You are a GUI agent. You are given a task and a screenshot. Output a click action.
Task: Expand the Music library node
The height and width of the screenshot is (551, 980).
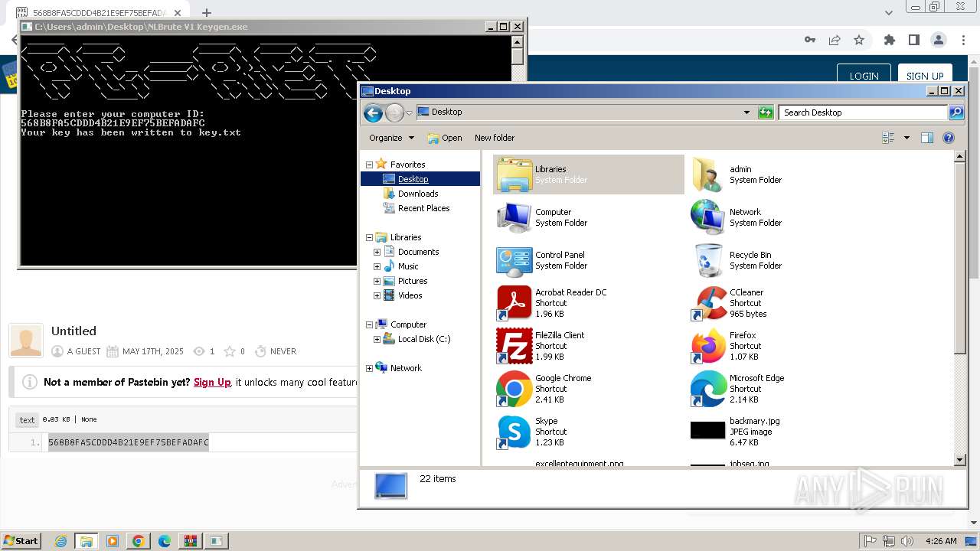click(377, 266)
